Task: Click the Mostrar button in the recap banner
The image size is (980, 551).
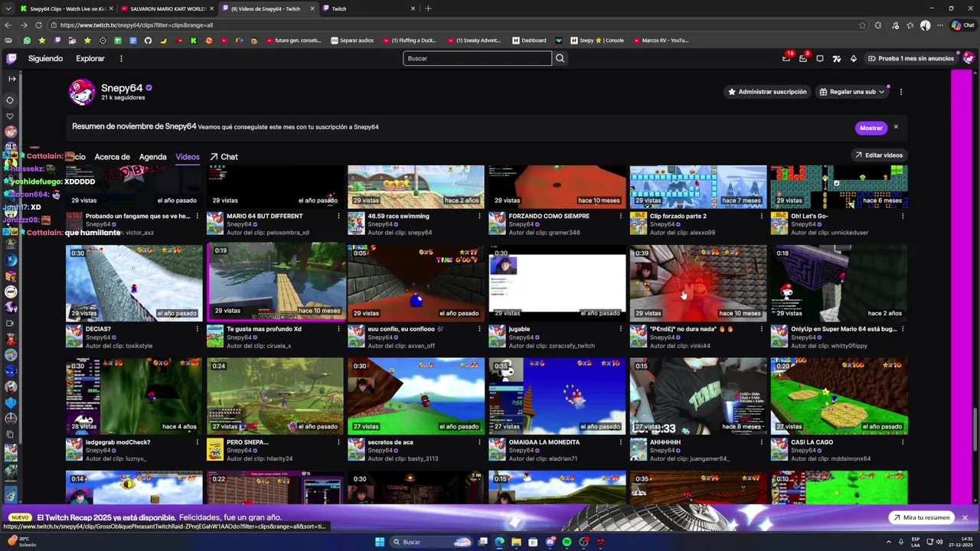Action: 871,128
